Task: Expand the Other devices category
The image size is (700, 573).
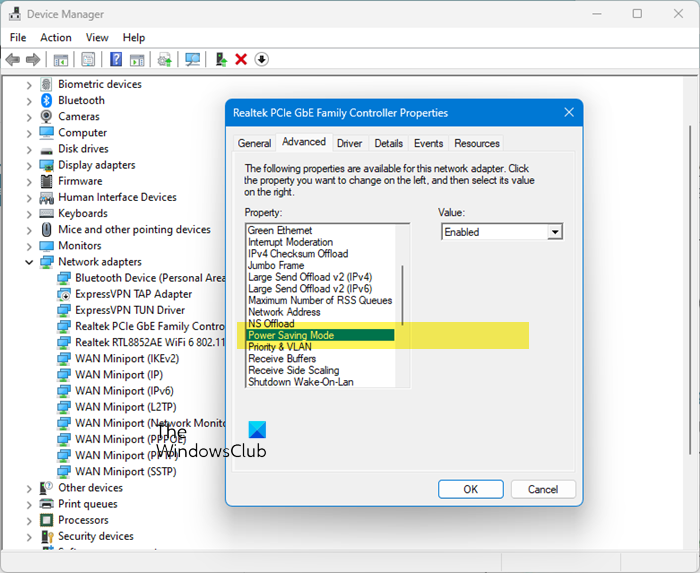Action: [29, 488]
